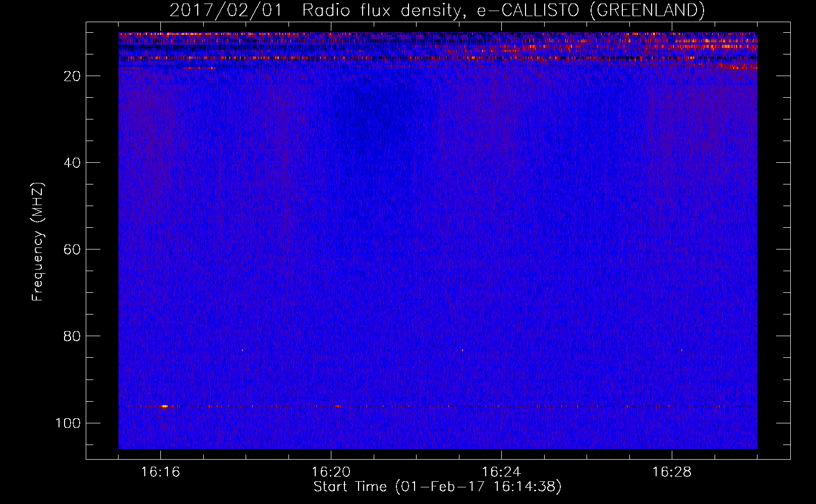This screenshot has width=816, height=504.
Task: Click the 'Frequency (MHZ)' axis label
Action: 38,241
